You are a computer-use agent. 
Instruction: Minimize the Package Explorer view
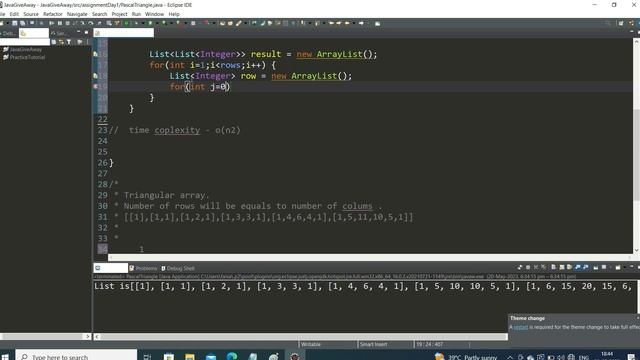click(x=78, y=32)
